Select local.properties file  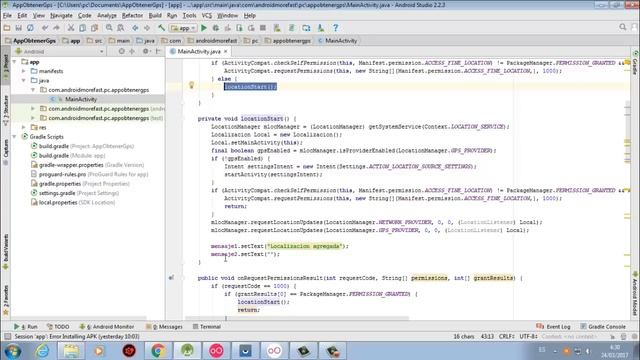(x=73, y=202)
